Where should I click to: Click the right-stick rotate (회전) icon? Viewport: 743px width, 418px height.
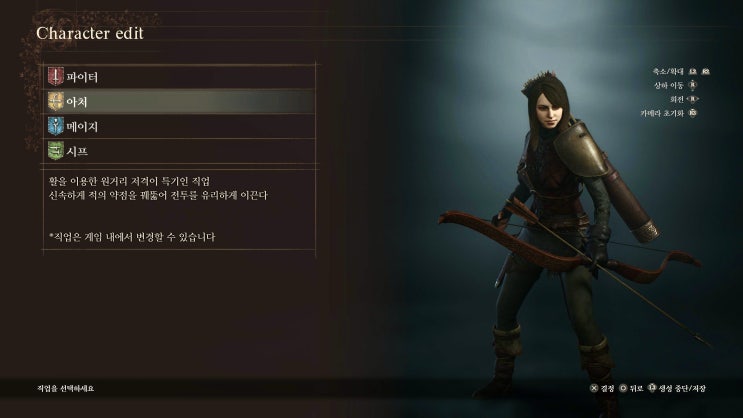tap(692, 99)
